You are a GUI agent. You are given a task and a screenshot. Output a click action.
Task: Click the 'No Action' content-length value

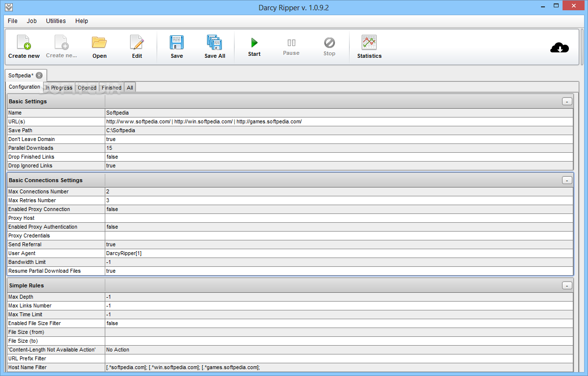click(339, 350)
